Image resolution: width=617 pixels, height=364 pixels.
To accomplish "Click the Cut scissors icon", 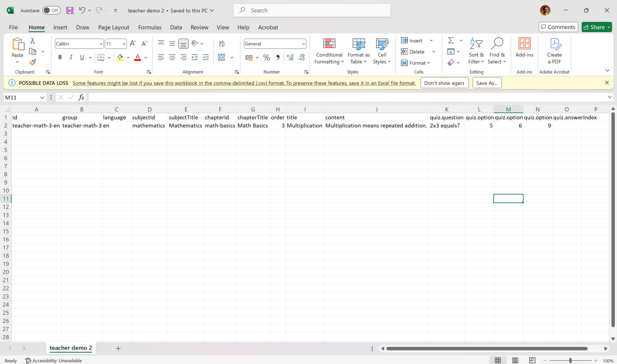I will [32, 40].
